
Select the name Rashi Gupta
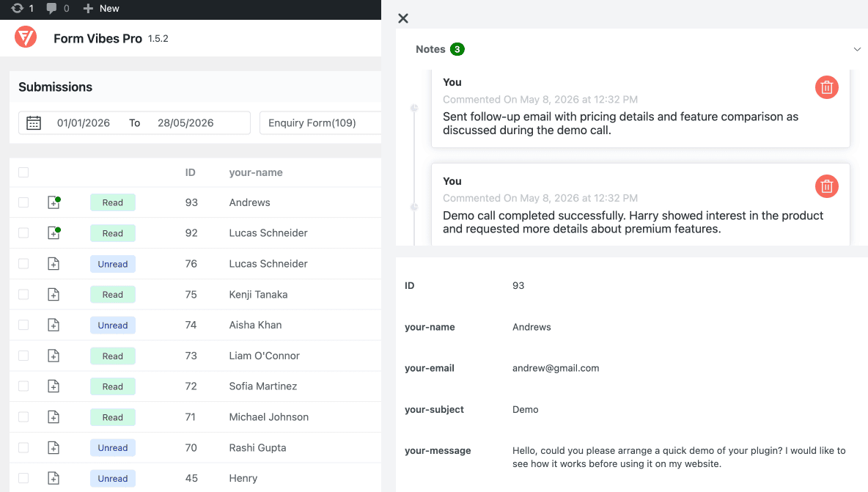click(257, 448)
